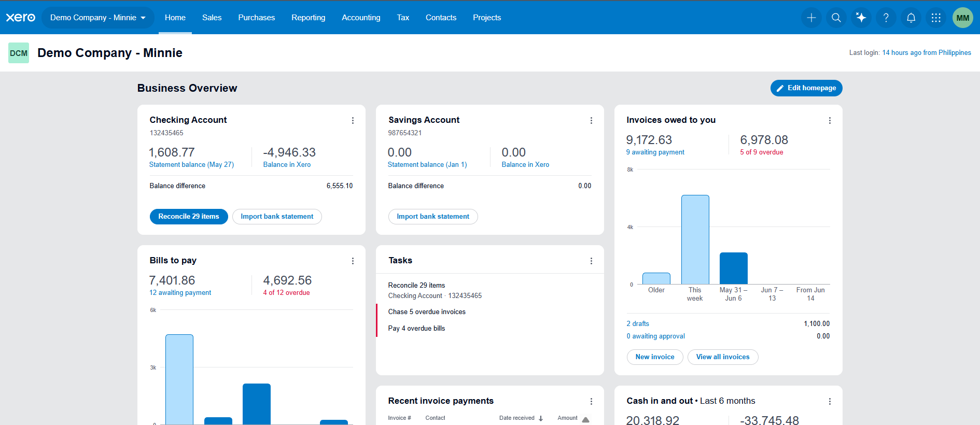Open the Accounting menu

tap(361, 18)
